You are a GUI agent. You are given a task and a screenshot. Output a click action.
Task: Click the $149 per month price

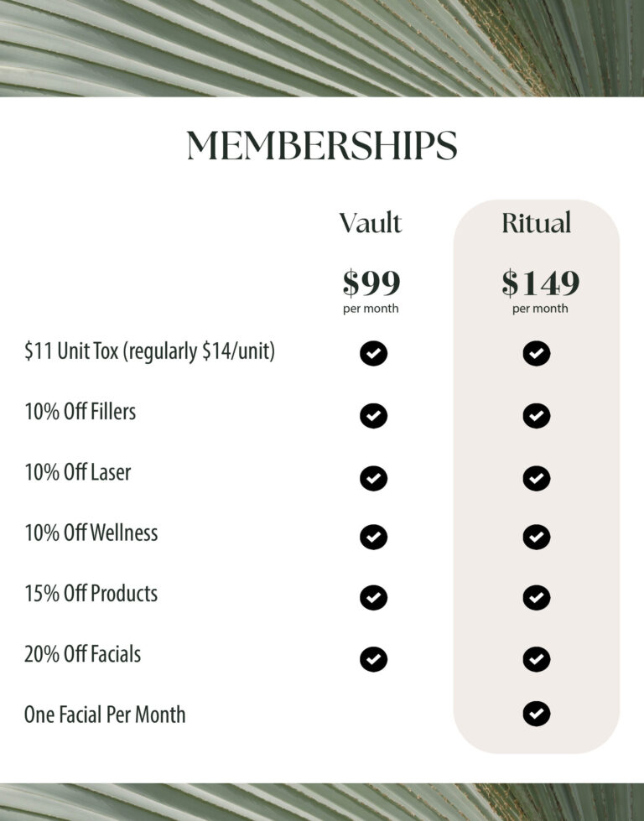pos(540,291)
